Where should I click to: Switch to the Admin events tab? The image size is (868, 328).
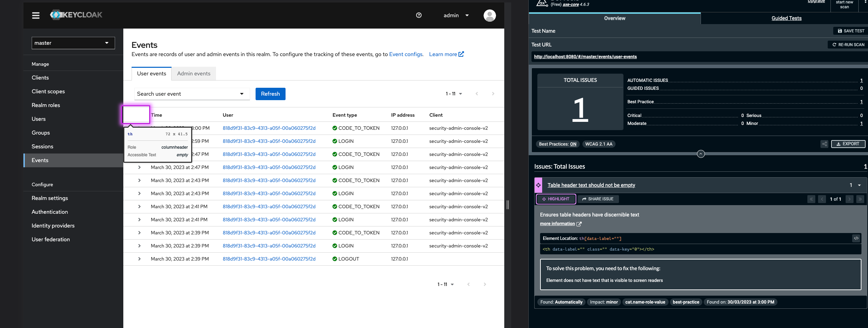[194, 73]
